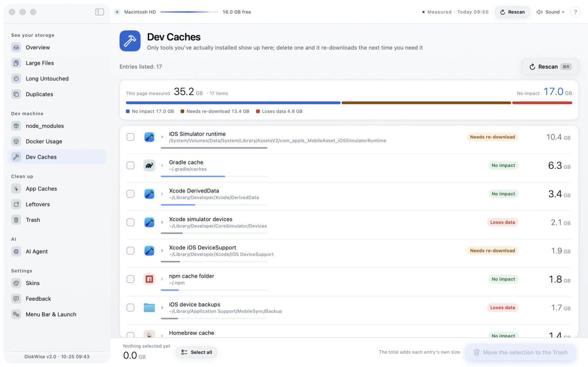The height and width of the screenshot is (367, 588).
Task: Expand the npm cache folder chevron
Action: (x=162, y=279)
